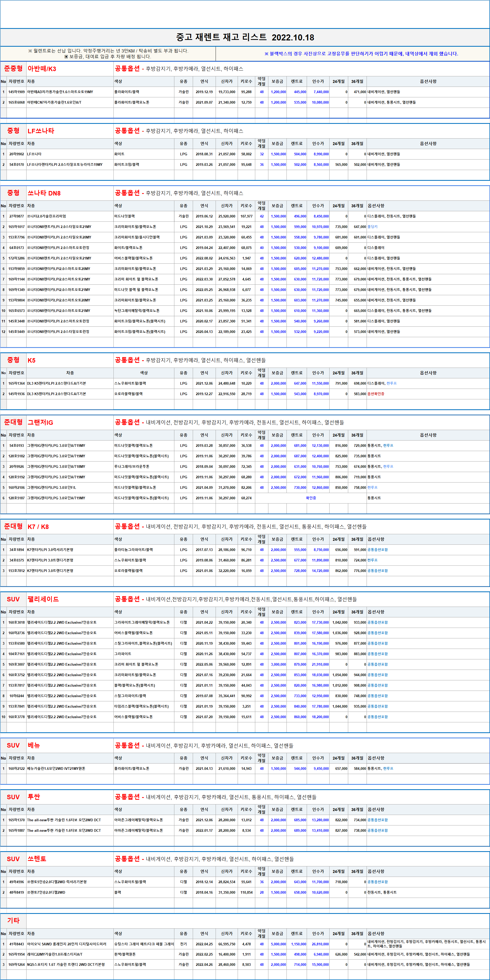Click plate number 10하0244
Screen dimensions: 490x980
(16, 696)
